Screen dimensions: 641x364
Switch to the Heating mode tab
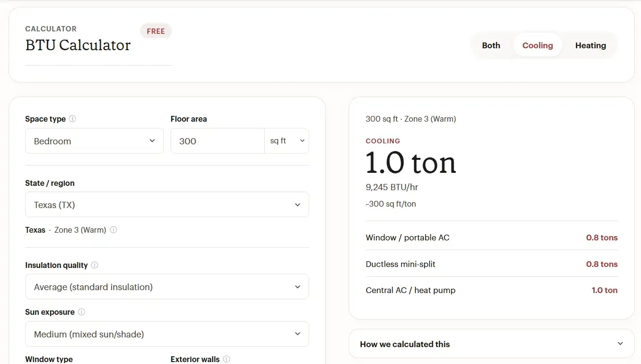click(590, 45)
